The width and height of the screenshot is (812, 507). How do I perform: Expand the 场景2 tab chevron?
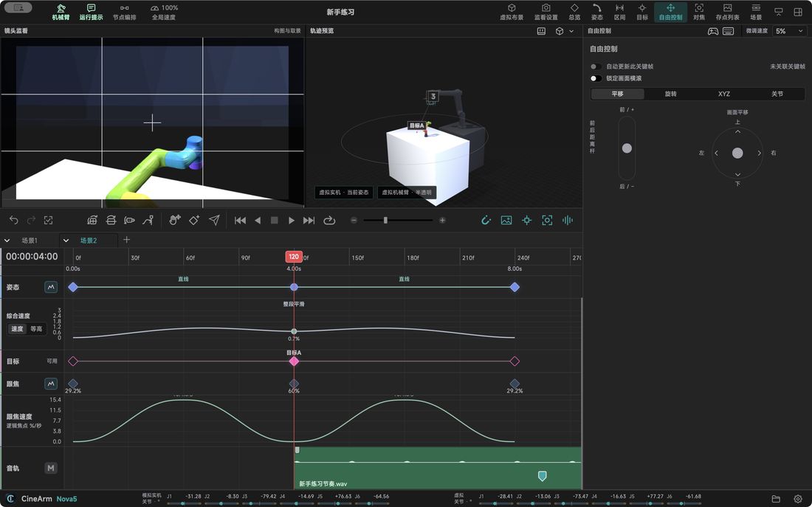[x=66, y=241]
